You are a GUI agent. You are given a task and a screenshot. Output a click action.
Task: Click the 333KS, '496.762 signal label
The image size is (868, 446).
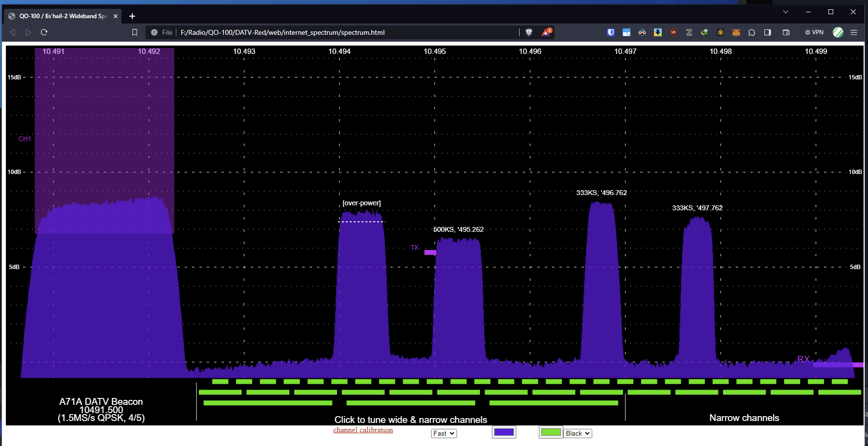(x=602, y=193)
